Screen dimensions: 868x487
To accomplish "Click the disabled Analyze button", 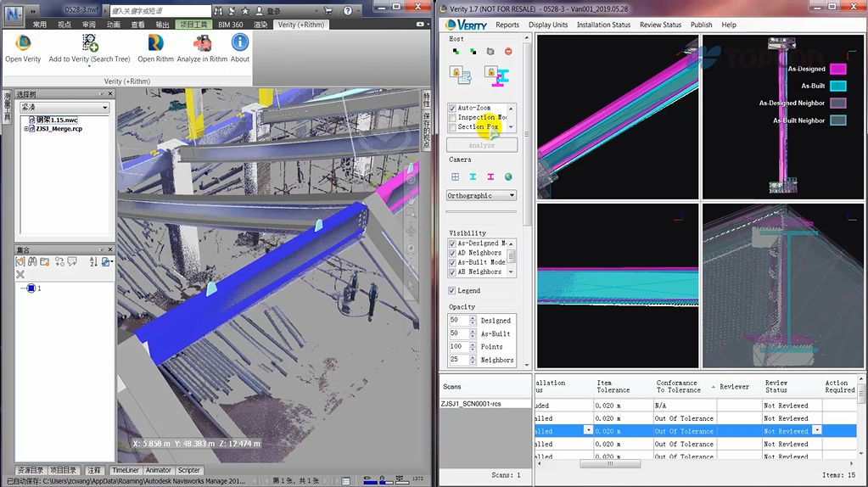I will click(482, 145).
